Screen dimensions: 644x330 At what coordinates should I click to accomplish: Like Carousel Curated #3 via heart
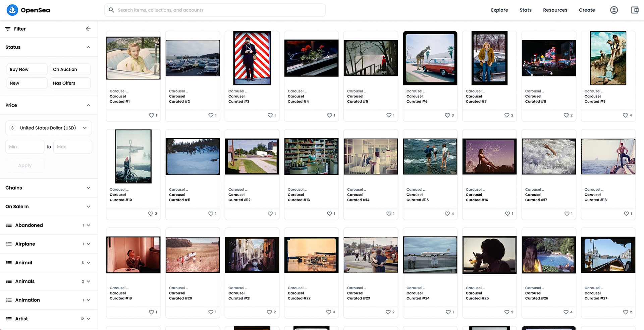[270, 115]
